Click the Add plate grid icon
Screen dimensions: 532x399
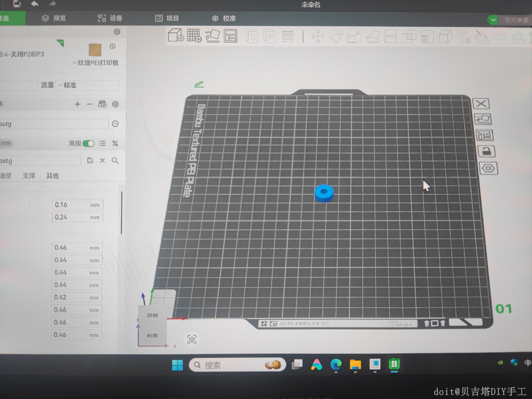194,35
